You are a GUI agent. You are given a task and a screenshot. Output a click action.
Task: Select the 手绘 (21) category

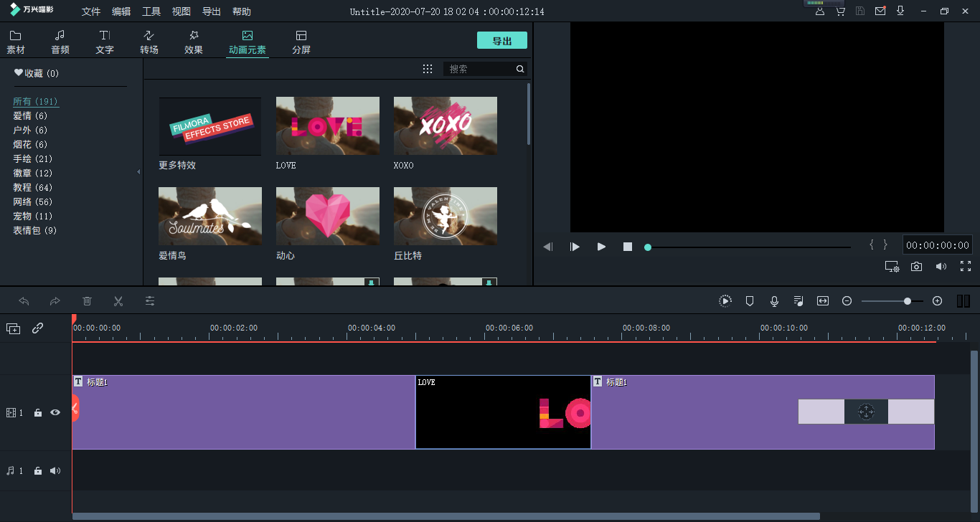click(33, 158)
